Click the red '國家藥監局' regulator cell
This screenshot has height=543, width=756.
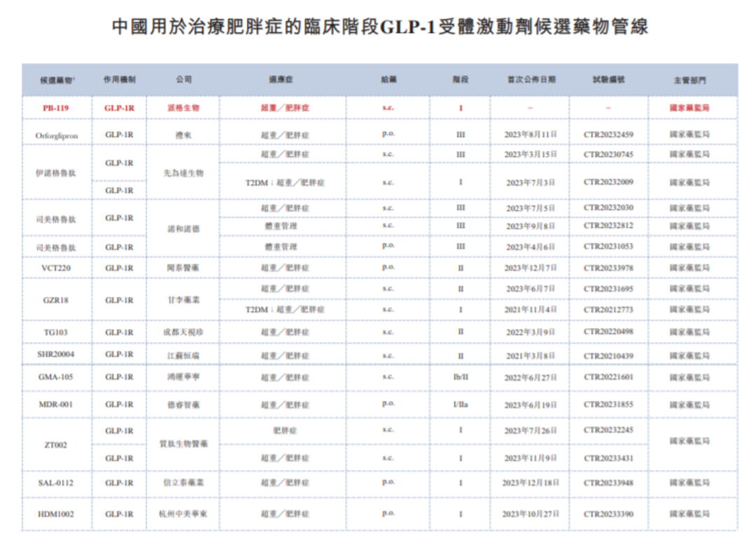689,108
